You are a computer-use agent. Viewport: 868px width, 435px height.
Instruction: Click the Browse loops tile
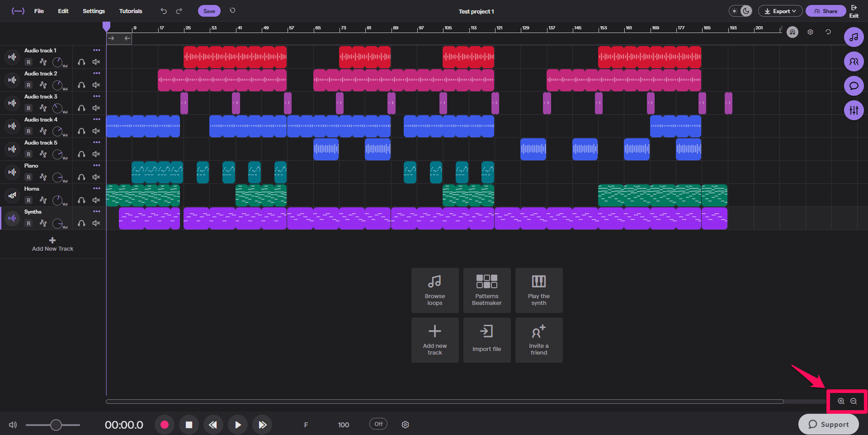coord(435,290)
